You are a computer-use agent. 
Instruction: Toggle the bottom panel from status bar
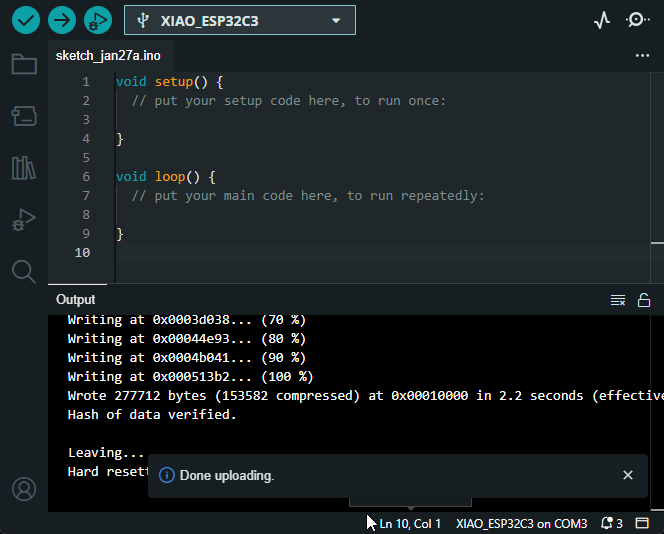(642, 523)
